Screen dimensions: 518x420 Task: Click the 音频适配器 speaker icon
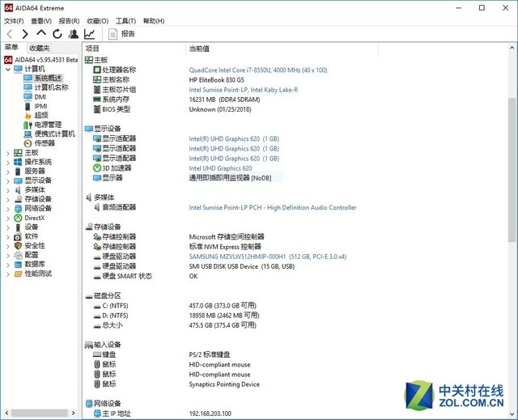(97, 207)
